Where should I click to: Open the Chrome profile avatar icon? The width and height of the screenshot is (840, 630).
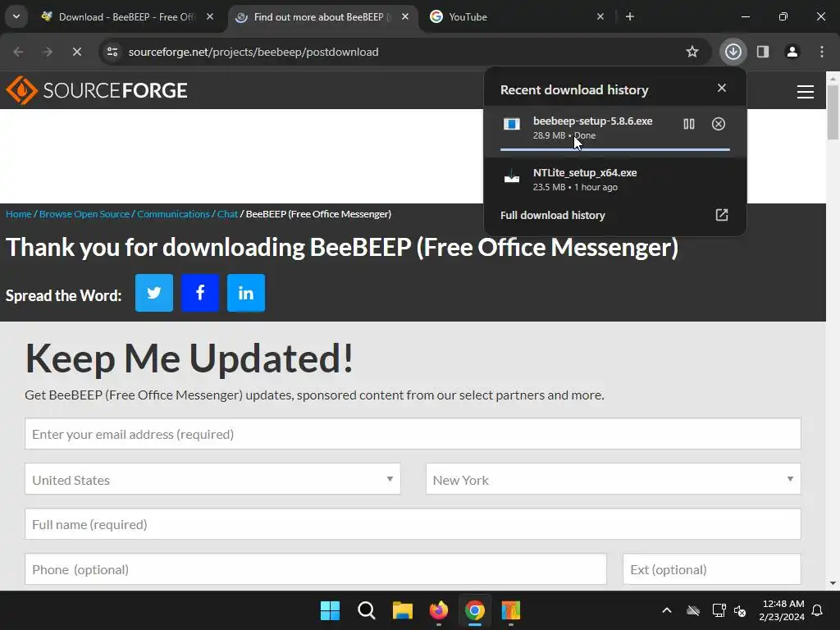pyautogui.click(x=792, y=52)
